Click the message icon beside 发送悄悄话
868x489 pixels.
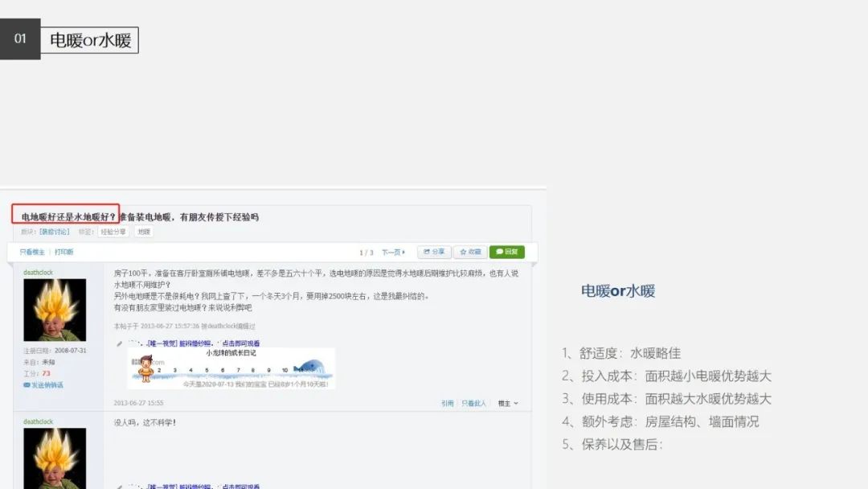pos(27,385)
